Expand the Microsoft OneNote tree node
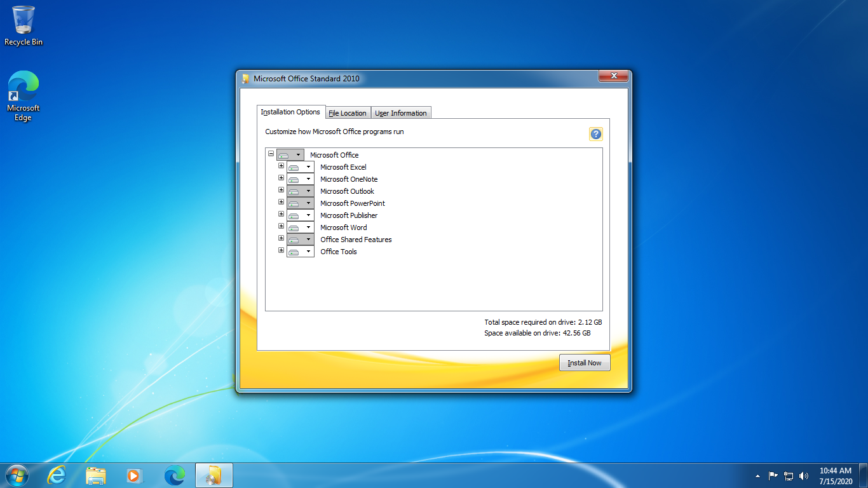 pos(281,178)
